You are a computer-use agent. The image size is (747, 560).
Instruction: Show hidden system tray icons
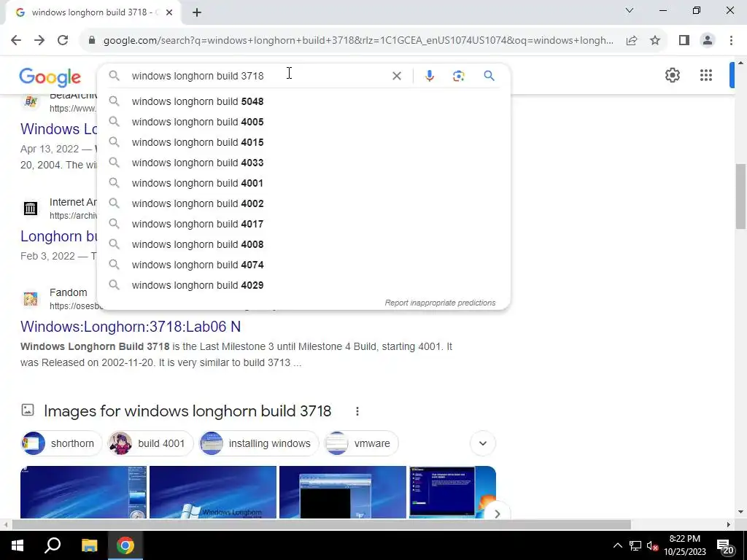[617, 545]
